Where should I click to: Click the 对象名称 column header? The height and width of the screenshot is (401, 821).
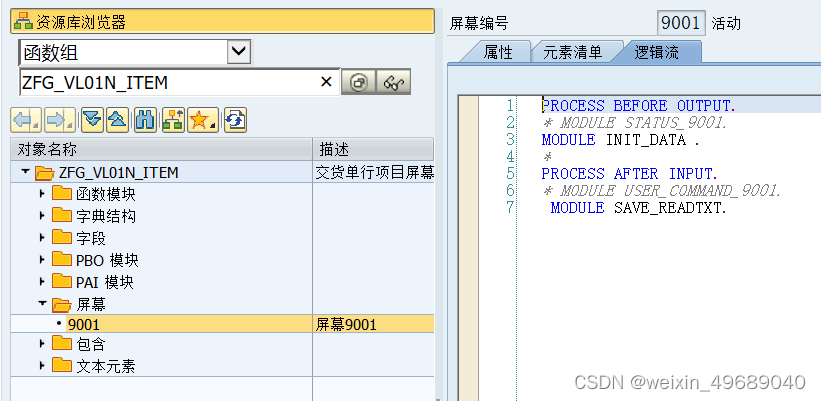click(x=161, y=149)
